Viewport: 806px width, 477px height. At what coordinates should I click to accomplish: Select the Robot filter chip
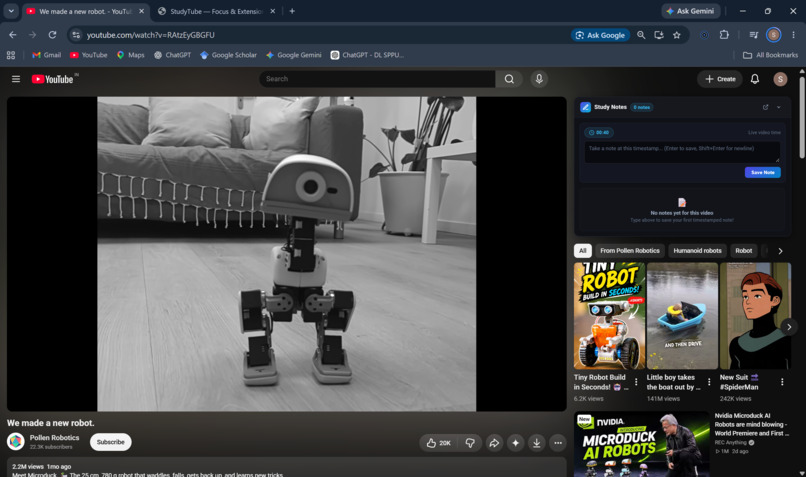point(743,251)
